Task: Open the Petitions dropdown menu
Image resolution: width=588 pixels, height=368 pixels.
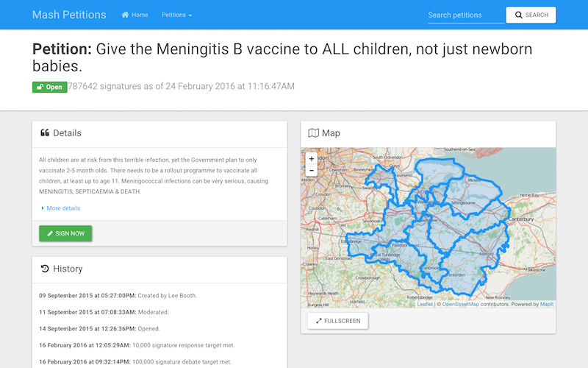Action: coord(176,15)
